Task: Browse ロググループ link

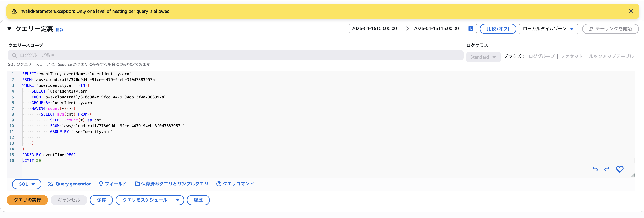Action: pos(541,57)
